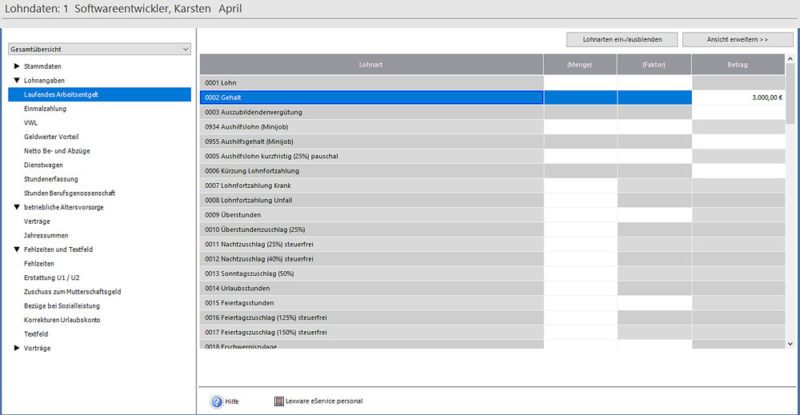
Task: Collapse the Lohnangaben tree node
Action: pyautogui.click(x=17, y=80)
